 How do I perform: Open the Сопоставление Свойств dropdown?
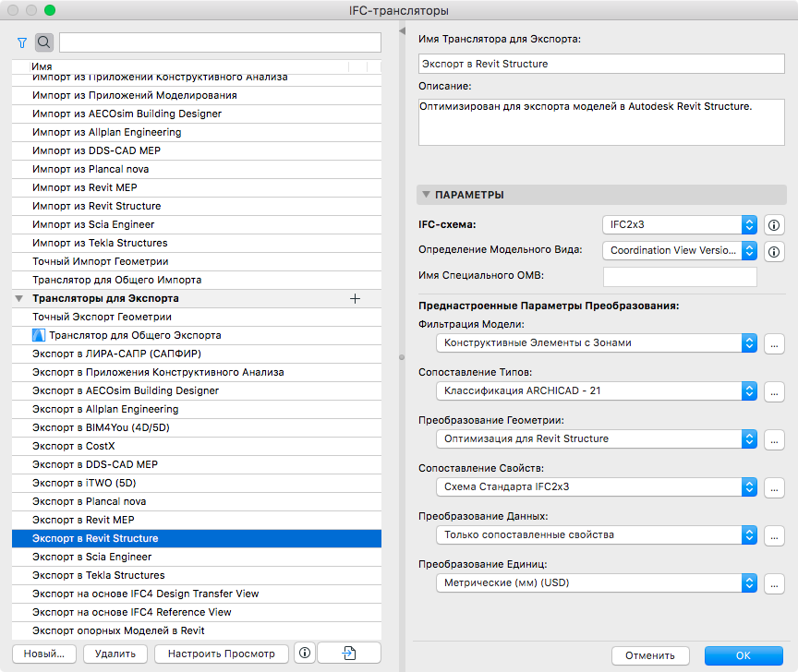(597, 486)
